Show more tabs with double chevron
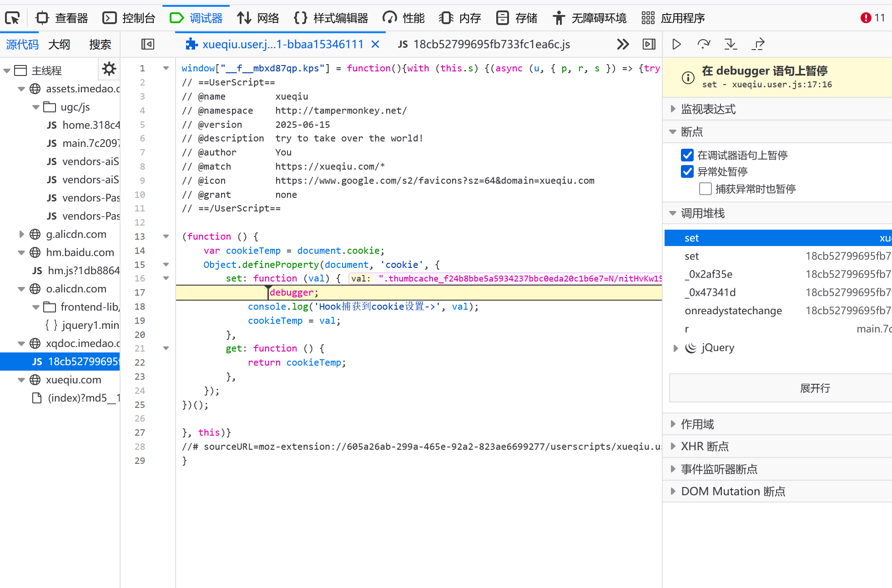Viewport: 892px width, 588px height. [x=623, y=44]
